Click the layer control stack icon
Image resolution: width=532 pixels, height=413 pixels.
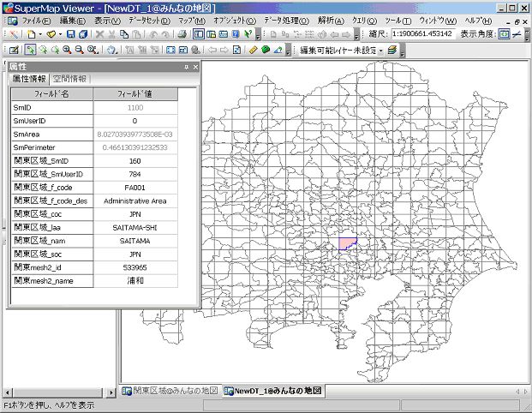pyautogui.click(x=392, y=50)
